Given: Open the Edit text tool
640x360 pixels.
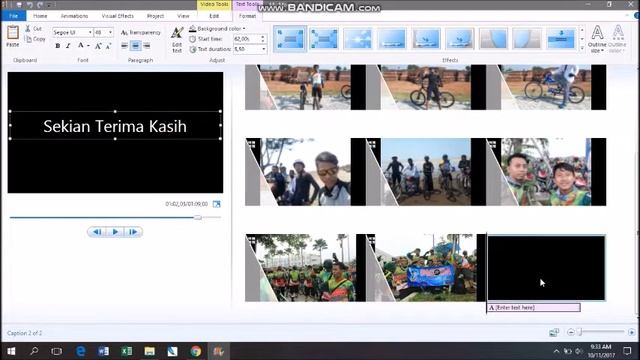Looking at the screenshot, I should pos(177,39).
